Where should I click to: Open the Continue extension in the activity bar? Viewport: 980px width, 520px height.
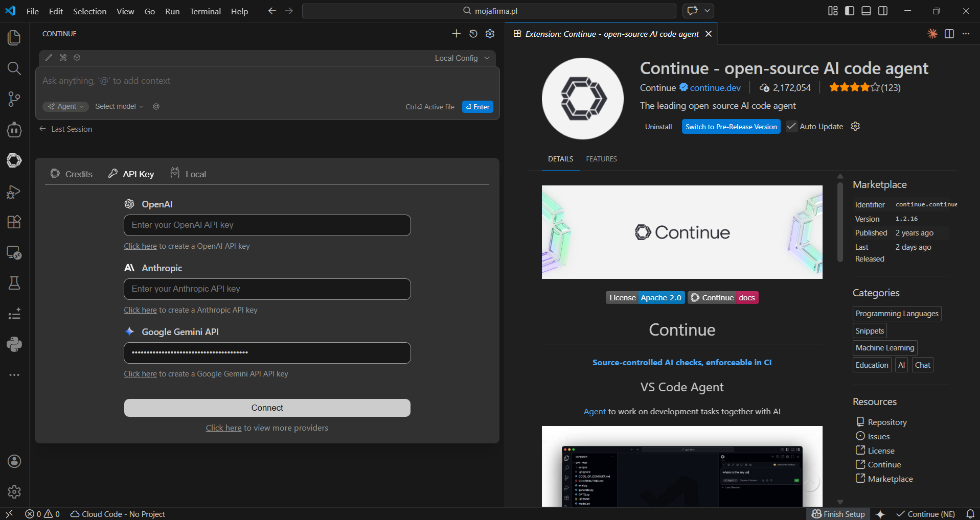pos(14,160)
